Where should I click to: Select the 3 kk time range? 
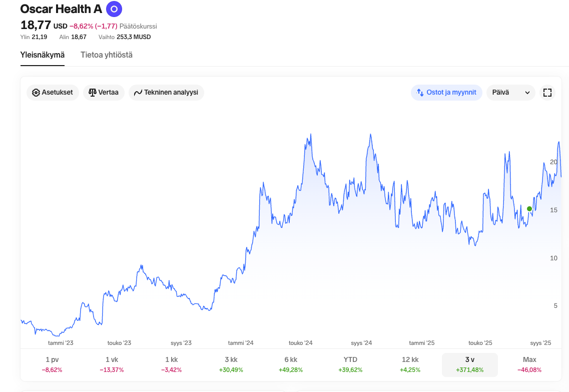pos(231,364)
